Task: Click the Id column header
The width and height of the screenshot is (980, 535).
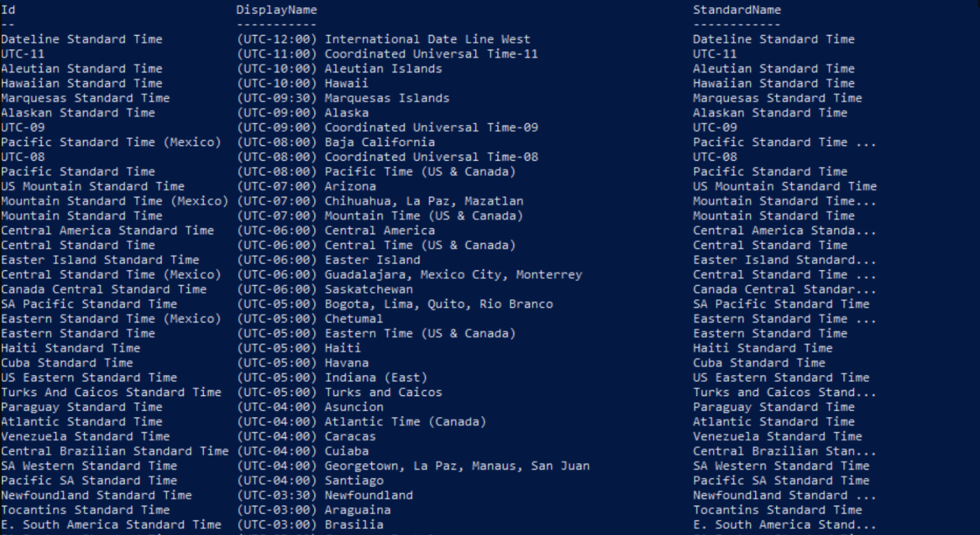Action: 8,10
